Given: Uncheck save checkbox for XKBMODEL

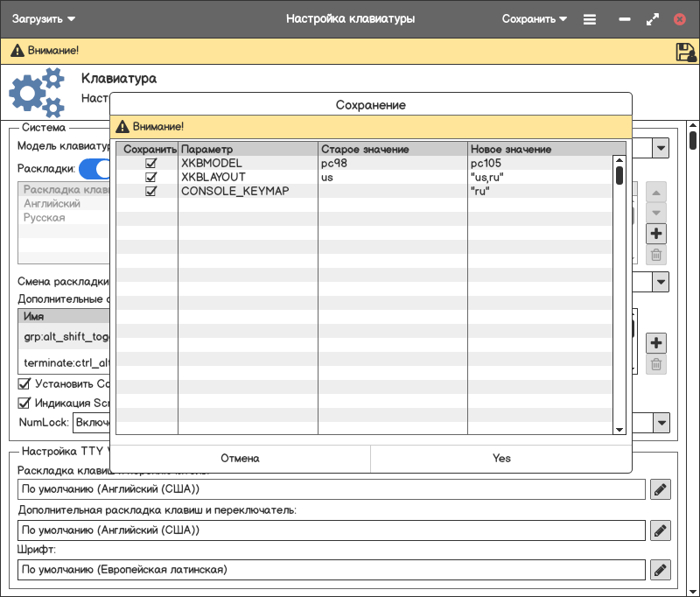Looking at the screenshot, I should coord(150,164).
